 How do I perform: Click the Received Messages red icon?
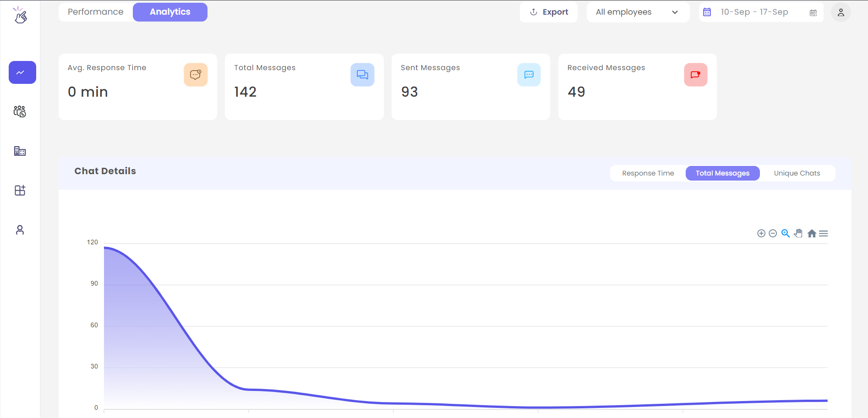pos(696,75)
